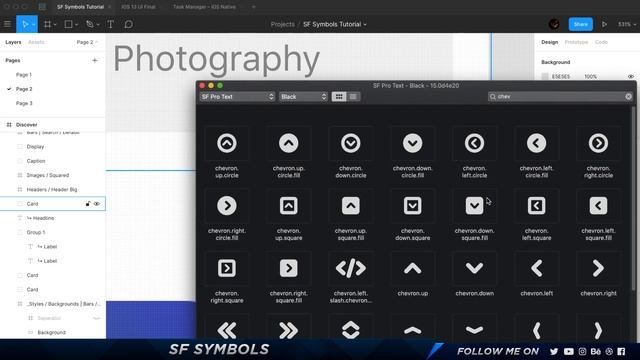Open the Page 2 dropdown in Layers header
This screenshot has width=640, height=360.
[x=87, y=42]
